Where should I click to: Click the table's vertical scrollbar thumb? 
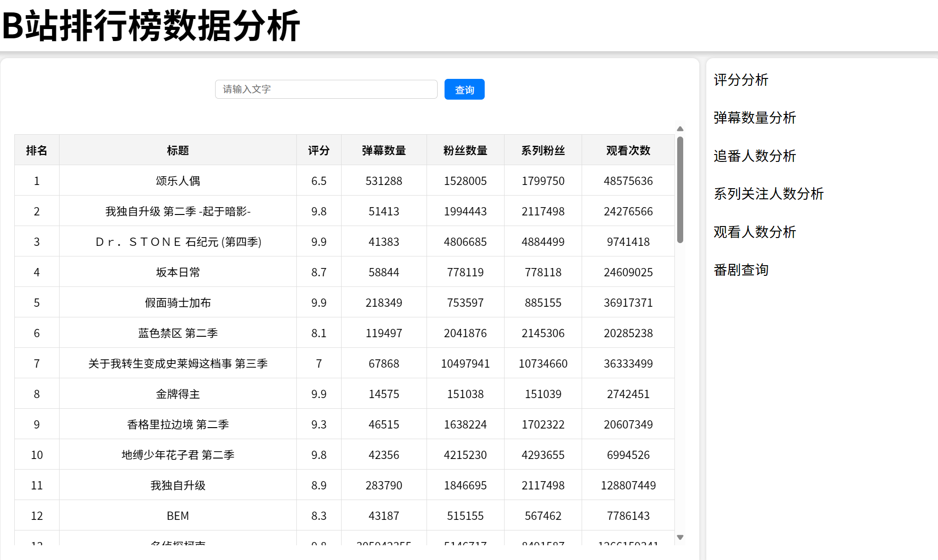click(x=680, y=189)
